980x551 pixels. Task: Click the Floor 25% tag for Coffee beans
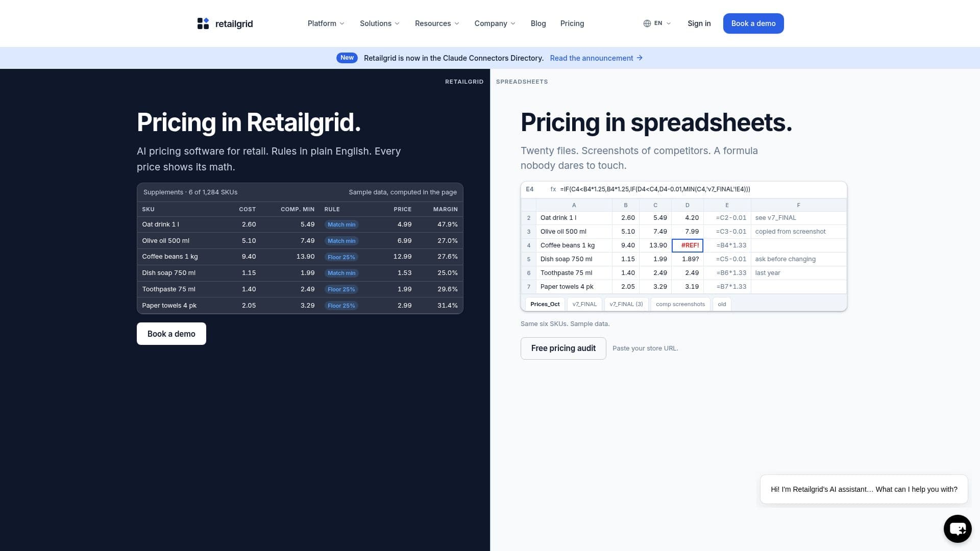(x=341, y=257)
